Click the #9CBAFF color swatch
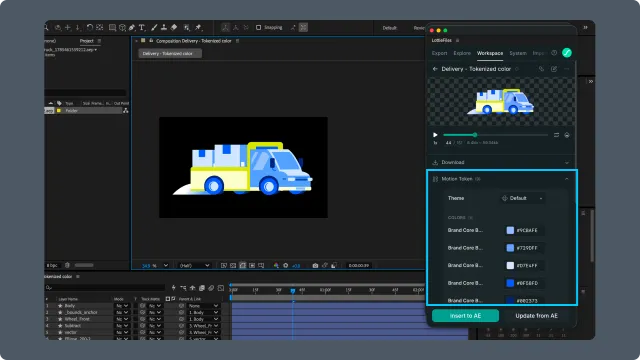Screen dimensions: 640x360 (x=510, y=230)
